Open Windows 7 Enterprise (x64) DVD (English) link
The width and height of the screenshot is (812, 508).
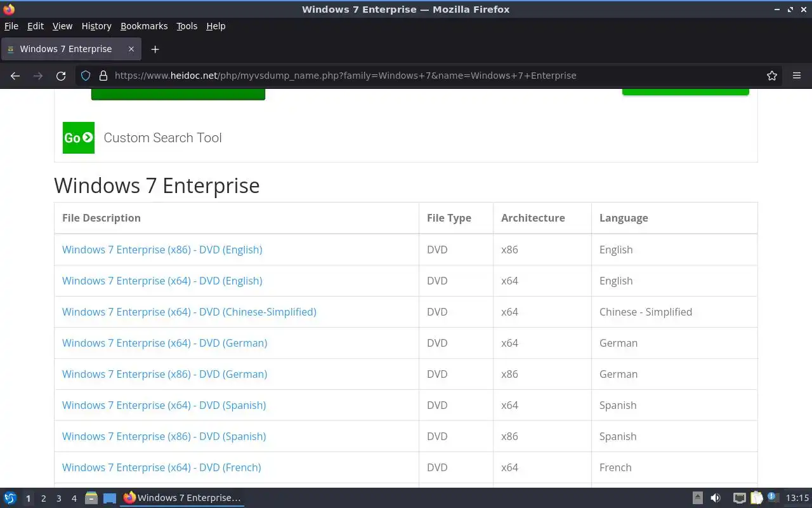coord(162,281)
